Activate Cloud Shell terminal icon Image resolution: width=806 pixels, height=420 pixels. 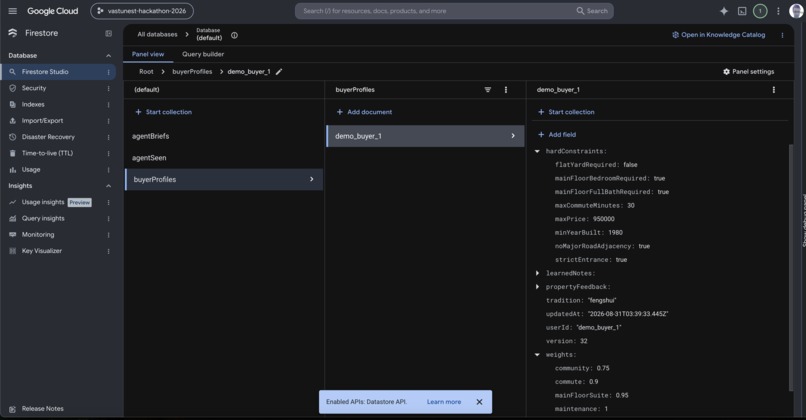point(742,11)
